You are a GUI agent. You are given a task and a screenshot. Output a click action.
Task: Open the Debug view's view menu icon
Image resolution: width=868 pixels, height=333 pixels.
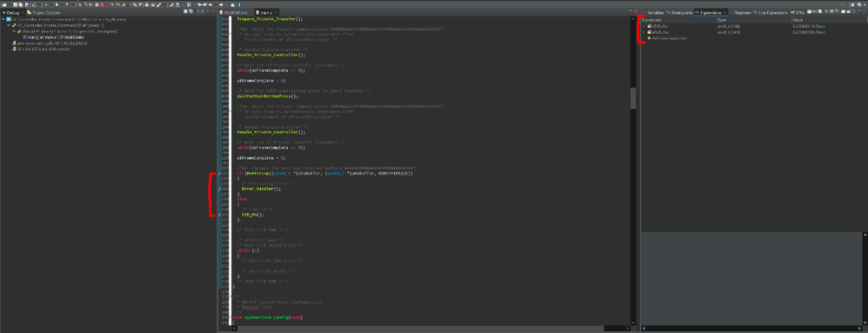pos(203,11)
